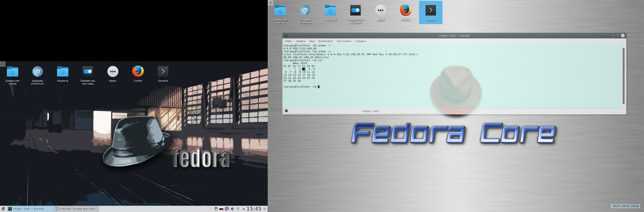Open the clipboard tray icon
644x212 pixels.
point(216,209)
